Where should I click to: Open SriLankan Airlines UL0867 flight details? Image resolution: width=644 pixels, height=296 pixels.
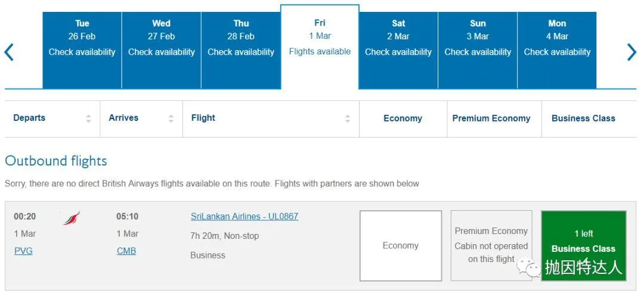(244, 216)
